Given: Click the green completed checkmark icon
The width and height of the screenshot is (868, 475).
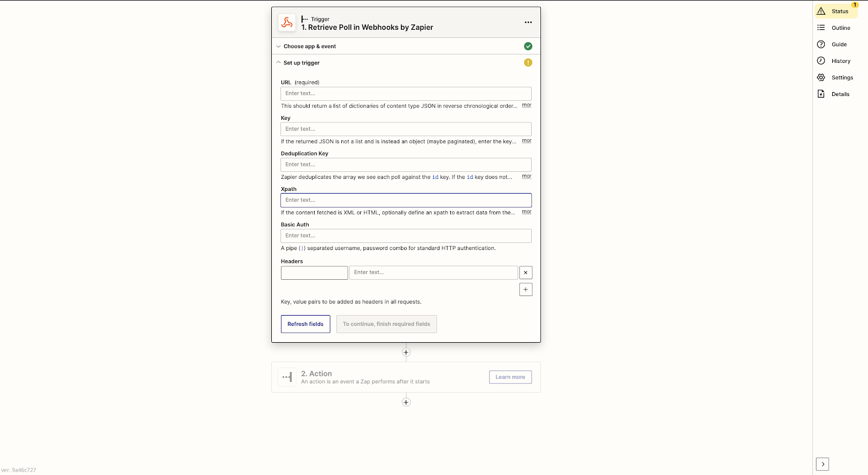Looking at the screenshot, I should click(x=528, y=46).
